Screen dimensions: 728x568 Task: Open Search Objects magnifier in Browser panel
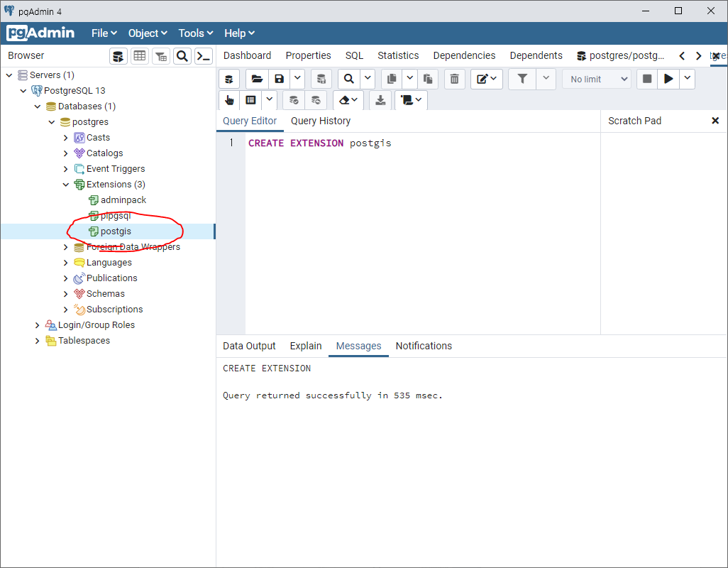[182, 56]
